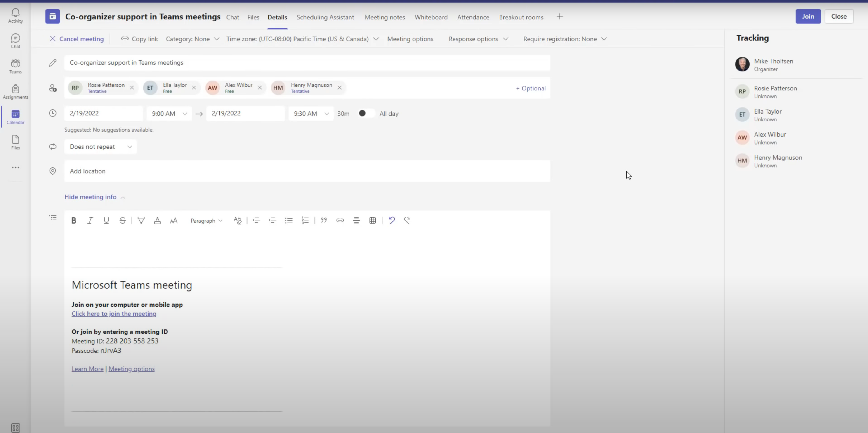The width and height of the screenshot is (868, 433).
Task: Click the Join button
Action: [808, 16]
